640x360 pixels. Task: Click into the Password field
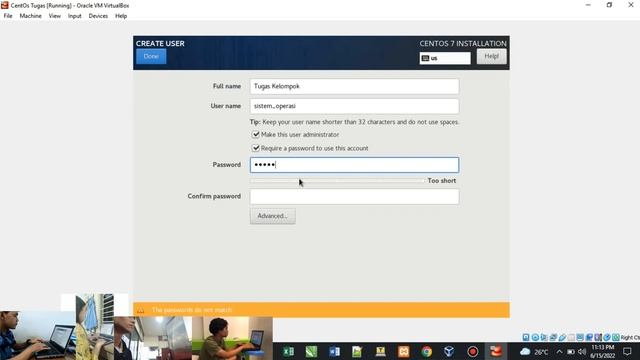coord(354,165)
